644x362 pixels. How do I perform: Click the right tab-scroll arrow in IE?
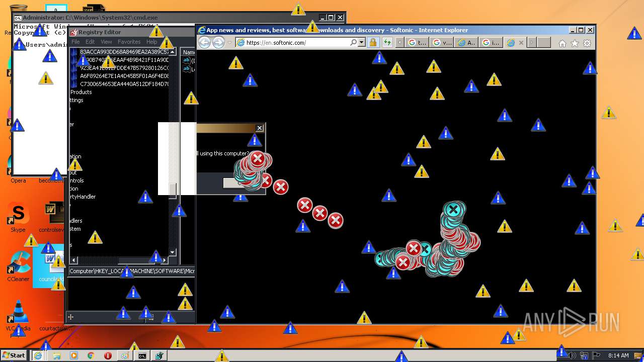click(531, 43)
